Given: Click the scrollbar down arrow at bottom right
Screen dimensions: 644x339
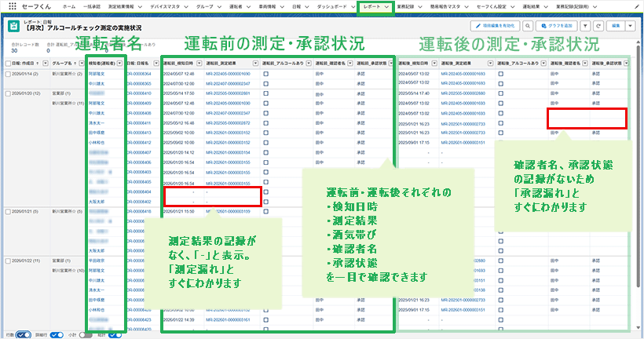Looking at the screenshot, I should tap(638, 327).
